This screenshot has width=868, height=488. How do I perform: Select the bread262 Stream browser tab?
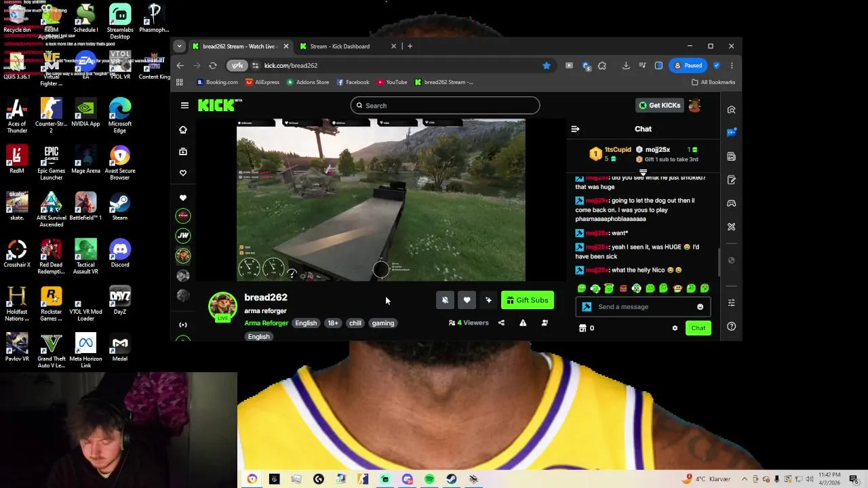240,46
